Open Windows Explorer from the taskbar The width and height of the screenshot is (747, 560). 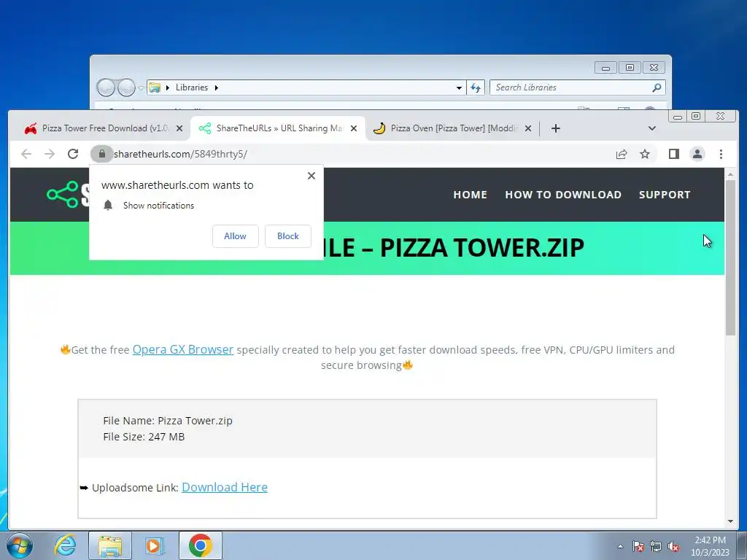[x=110, y=545]
